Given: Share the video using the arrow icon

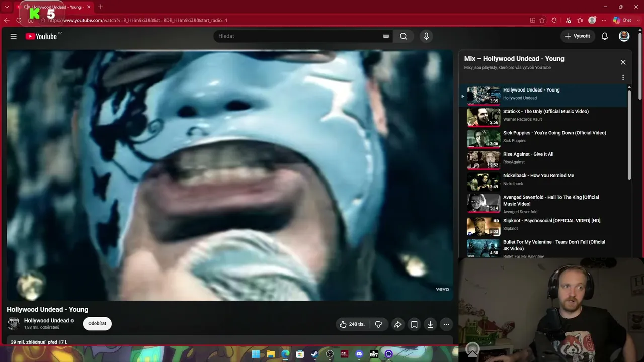Looking at the screenshot, I should (x=397, y=324).
